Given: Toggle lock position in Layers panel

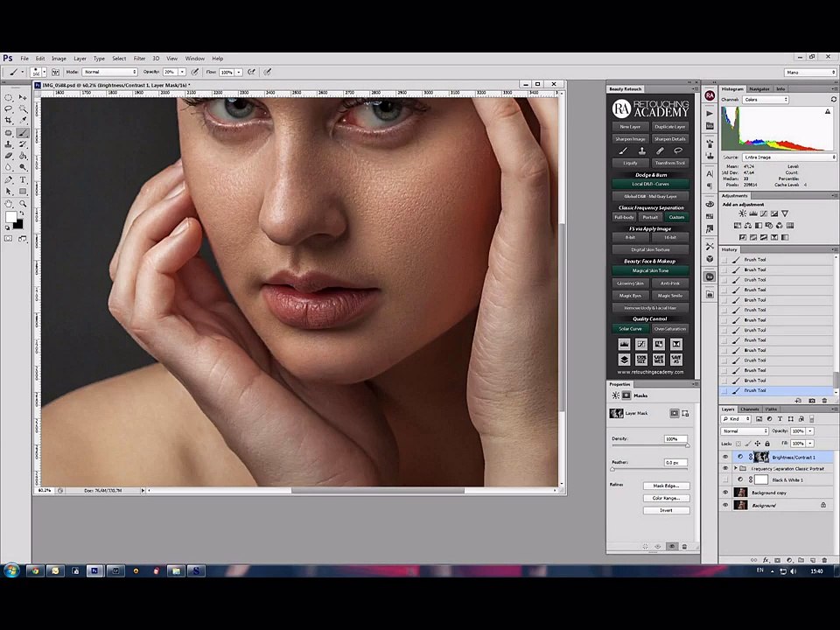Looking at the screenshot, I should pos(758,444).
